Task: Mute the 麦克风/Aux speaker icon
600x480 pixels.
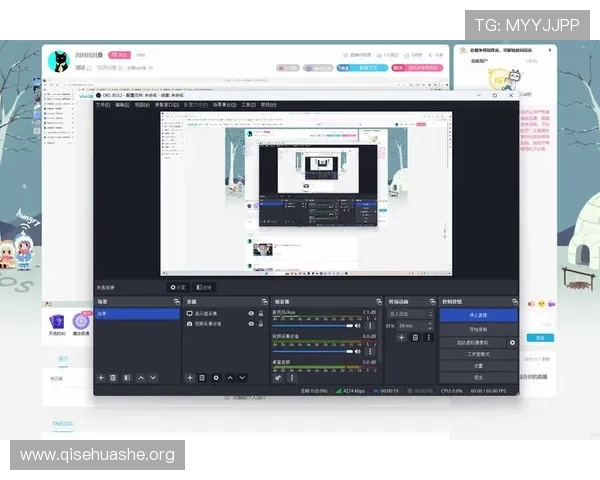Action: pyautogui.click(x=359, y=325)
